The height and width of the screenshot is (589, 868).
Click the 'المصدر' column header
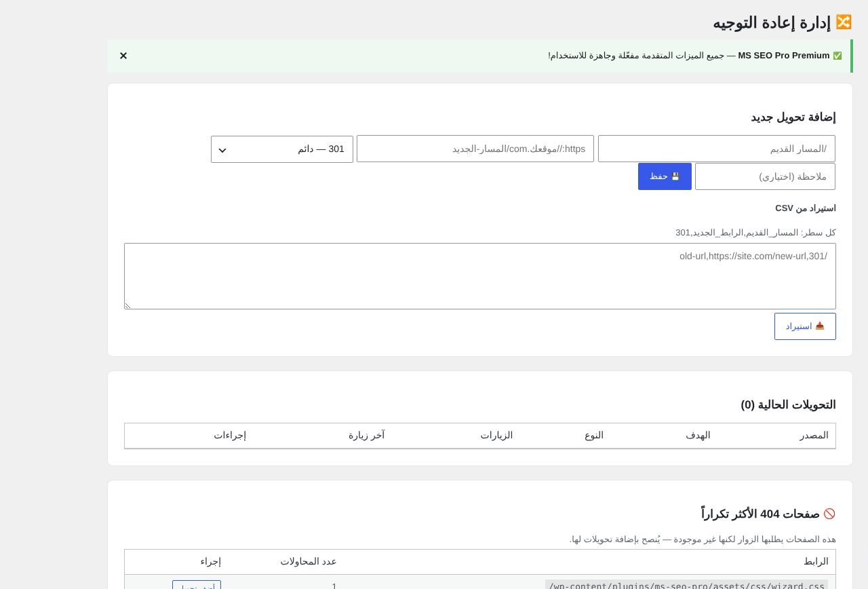coord(814,436)
